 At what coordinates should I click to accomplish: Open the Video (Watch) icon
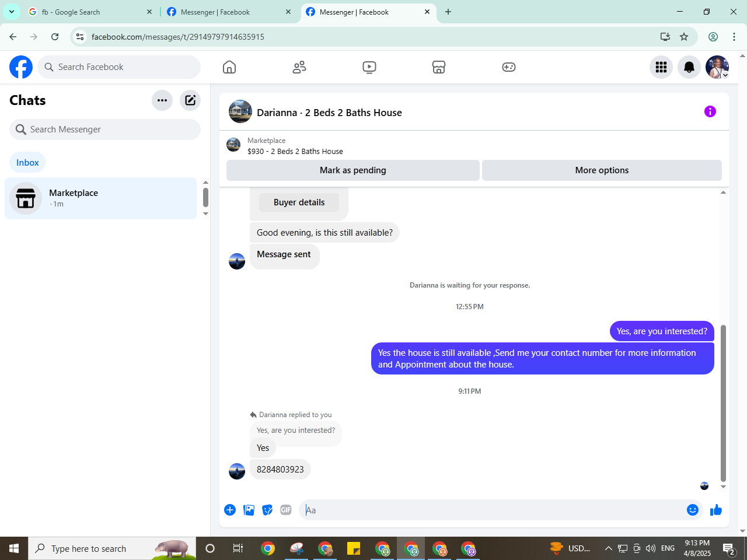pos(369,67)
